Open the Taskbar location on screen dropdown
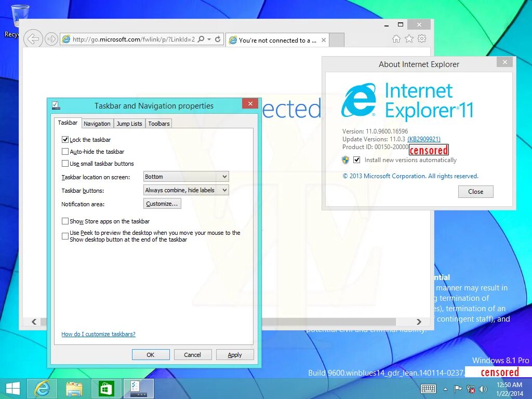The image size is (532, 399). pos(185,176)
